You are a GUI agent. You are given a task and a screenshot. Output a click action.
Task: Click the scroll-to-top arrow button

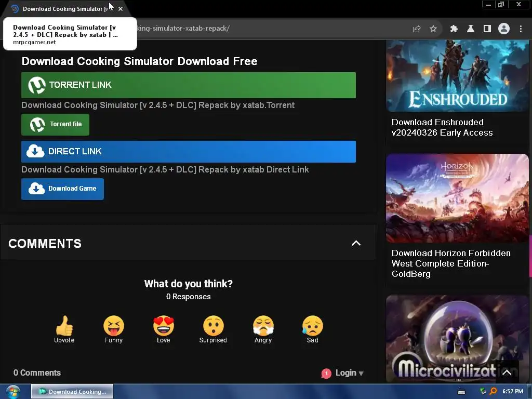point(507,373)
